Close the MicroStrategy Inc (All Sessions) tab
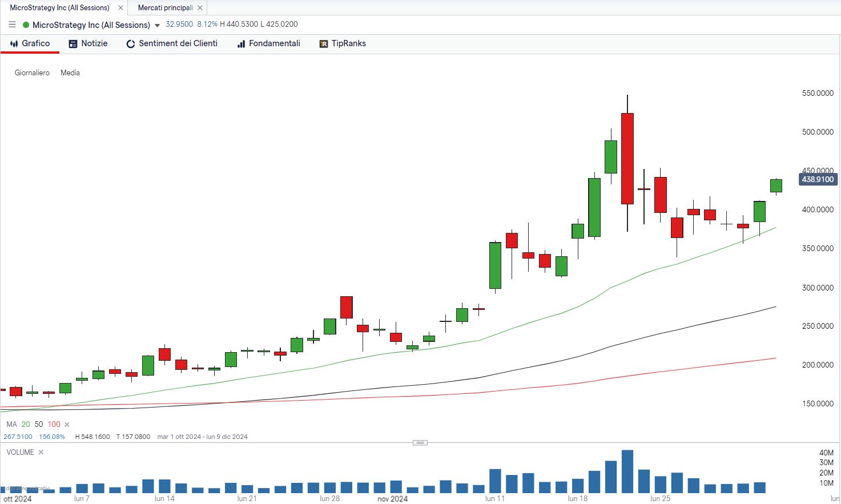 click(120, 8)
